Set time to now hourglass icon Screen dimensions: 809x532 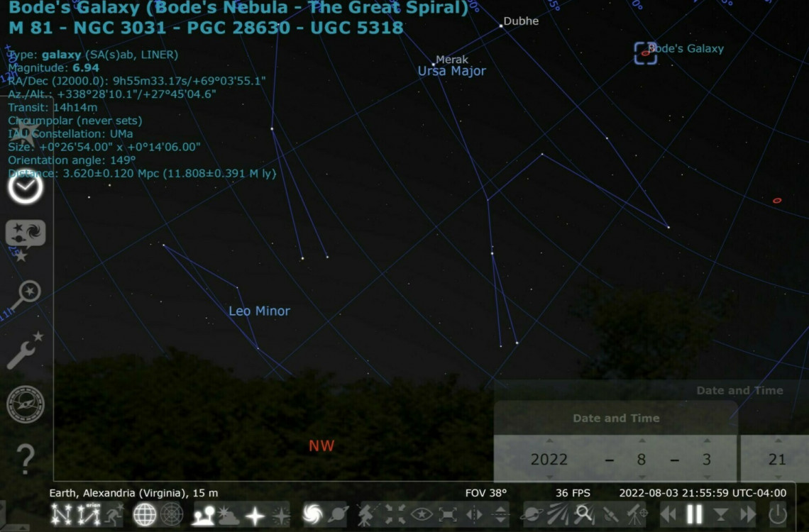click(721, 514)
